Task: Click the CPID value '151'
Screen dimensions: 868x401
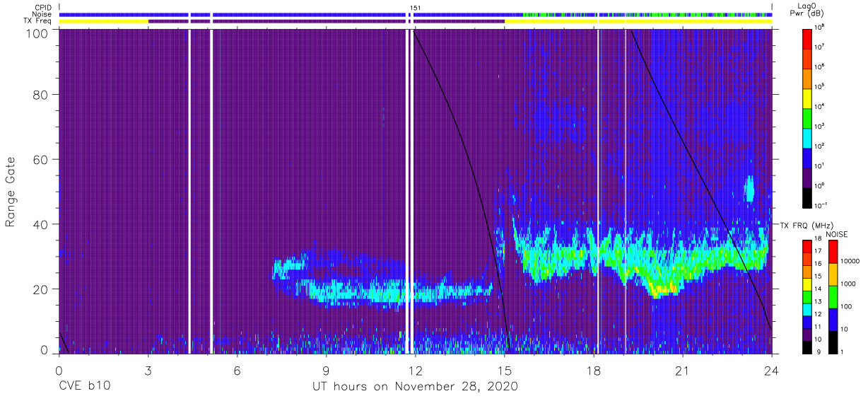Action: pos(416,7)
